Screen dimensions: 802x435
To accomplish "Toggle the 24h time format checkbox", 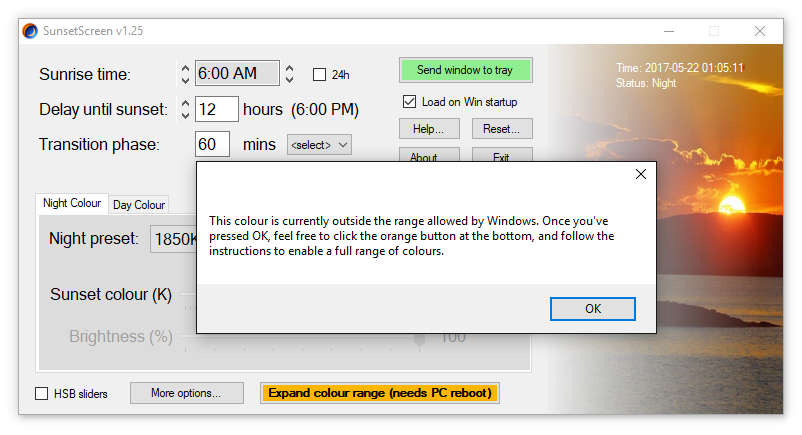I will pyautogui.click(x=319, y=75).
